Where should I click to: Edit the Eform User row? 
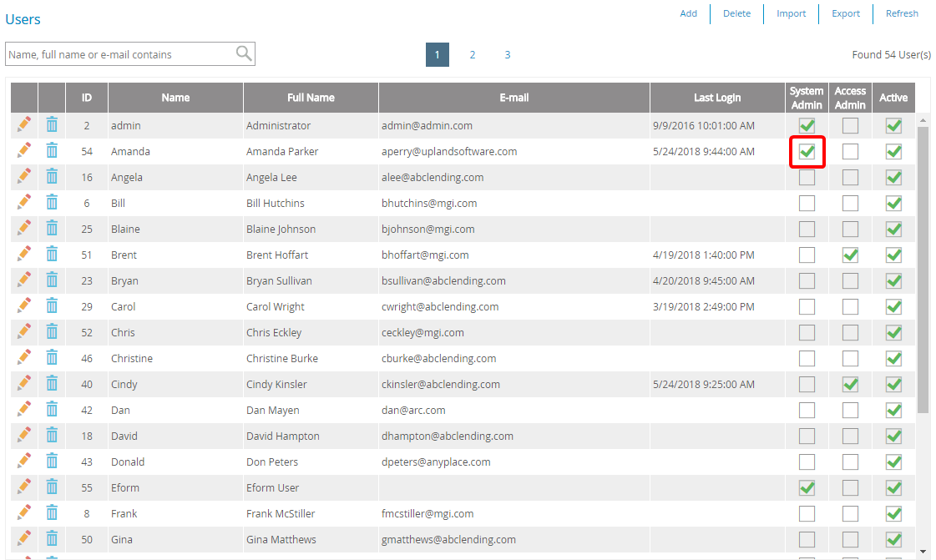click(24, 487)
